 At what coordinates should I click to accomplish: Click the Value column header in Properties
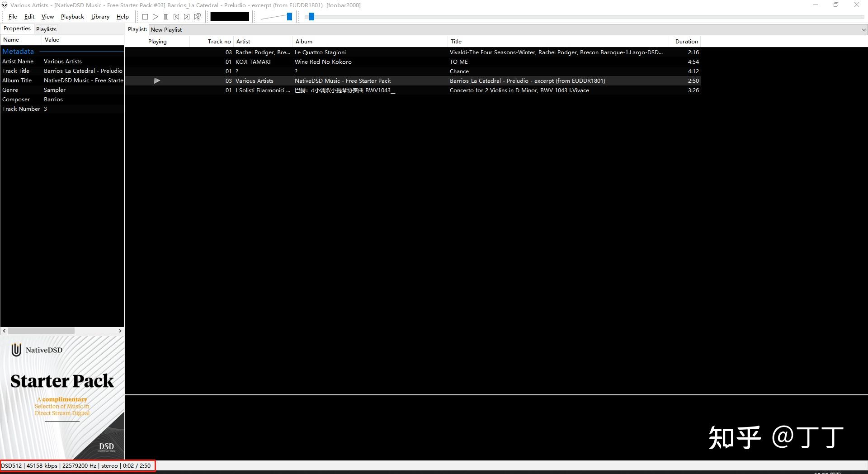83,40
